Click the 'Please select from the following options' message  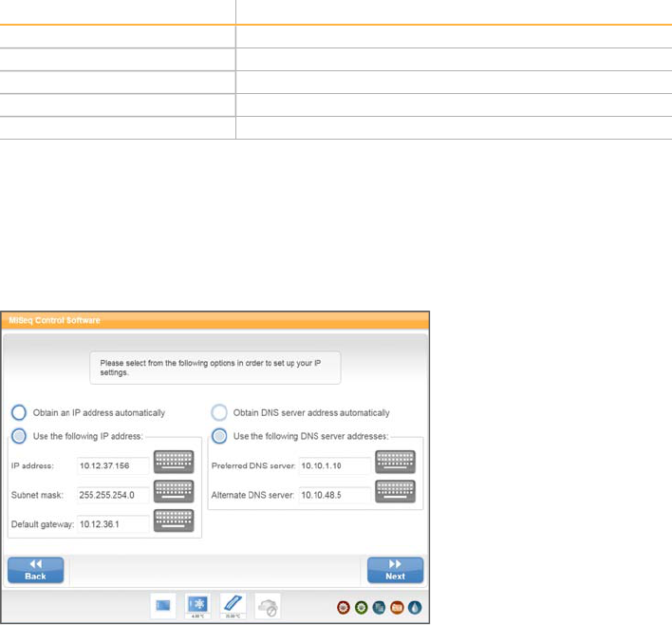[x=215, y=368]
